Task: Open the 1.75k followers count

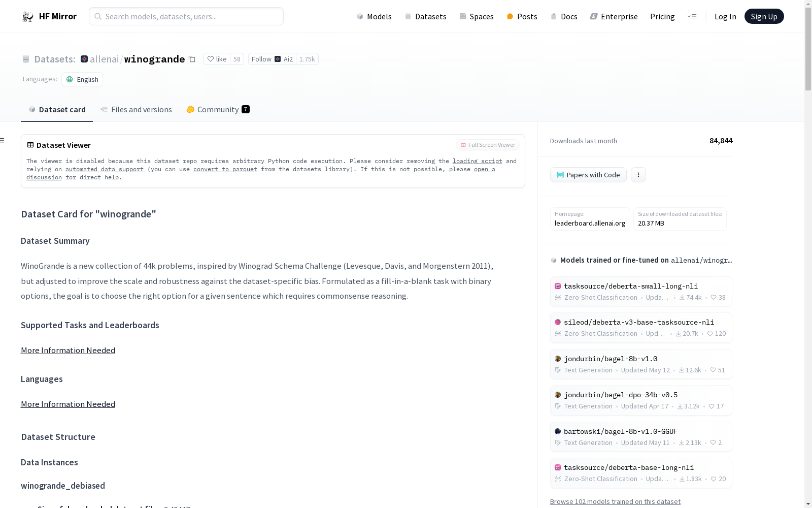Action: pyautogui.click(x=307, y=59)
